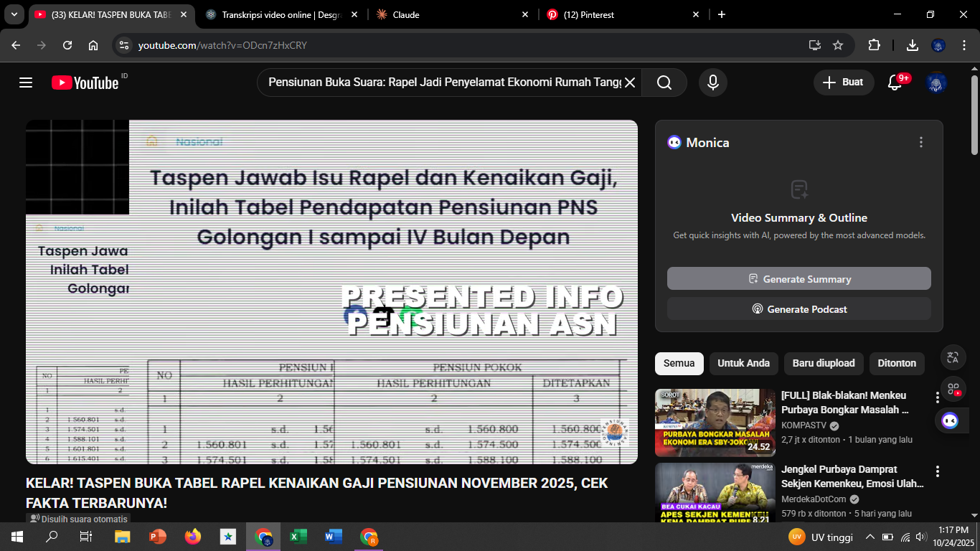
Task: Reload the current page
Action: tap(67, 45)
